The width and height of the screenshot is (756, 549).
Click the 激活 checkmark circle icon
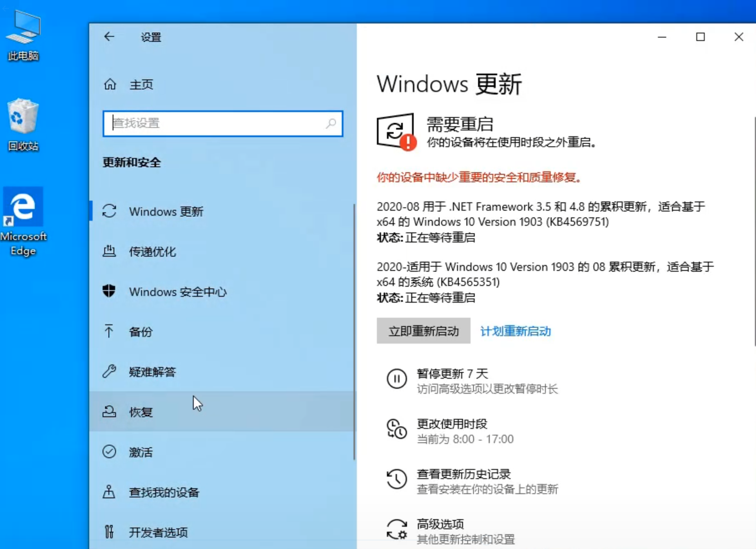click(109, 452)
